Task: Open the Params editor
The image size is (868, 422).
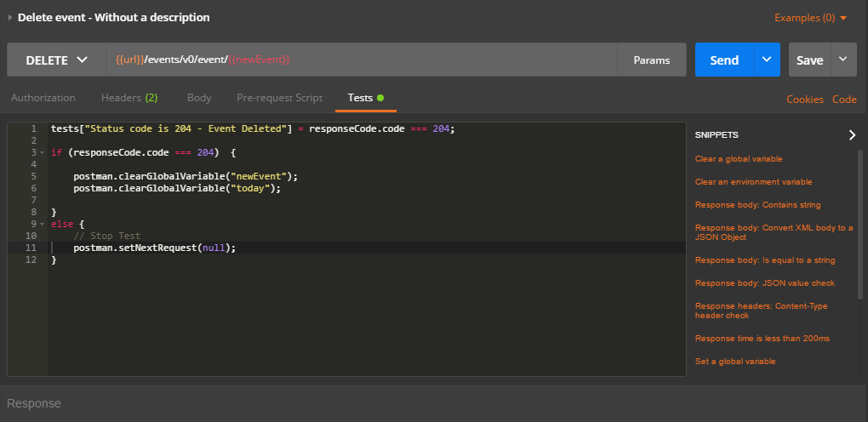Action: pos(652,60)
